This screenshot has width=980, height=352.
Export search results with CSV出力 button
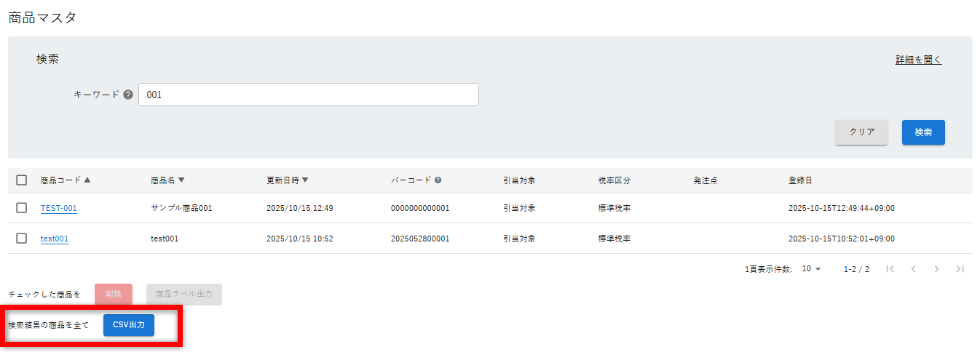click(129, 325)
